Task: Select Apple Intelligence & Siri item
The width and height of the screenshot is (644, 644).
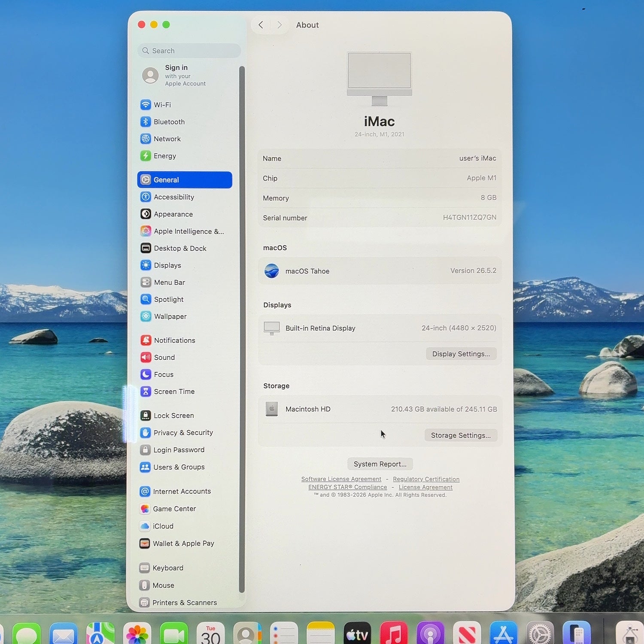Action: click(185, 231)
